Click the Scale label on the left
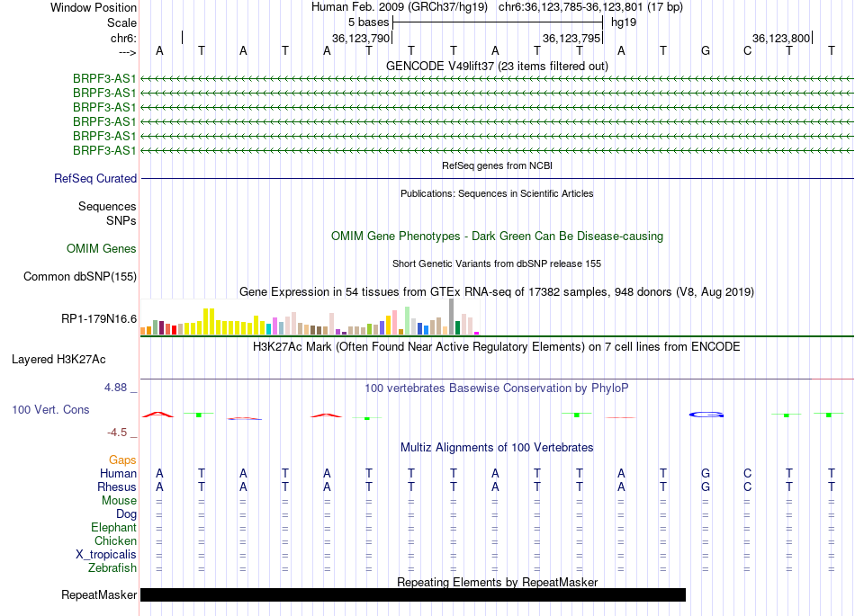The height and width of the screenshot is (616, 855). click(x=121, y=22)
